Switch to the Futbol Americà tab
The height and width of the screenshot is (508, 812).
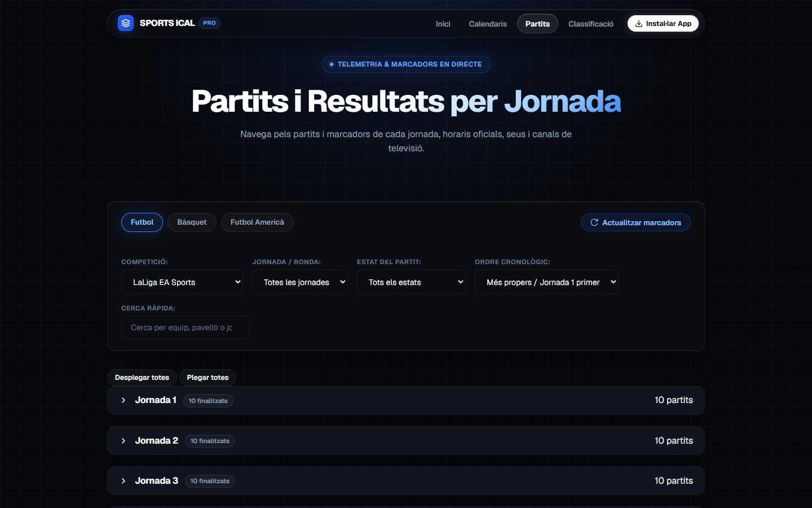pos(257,222)
